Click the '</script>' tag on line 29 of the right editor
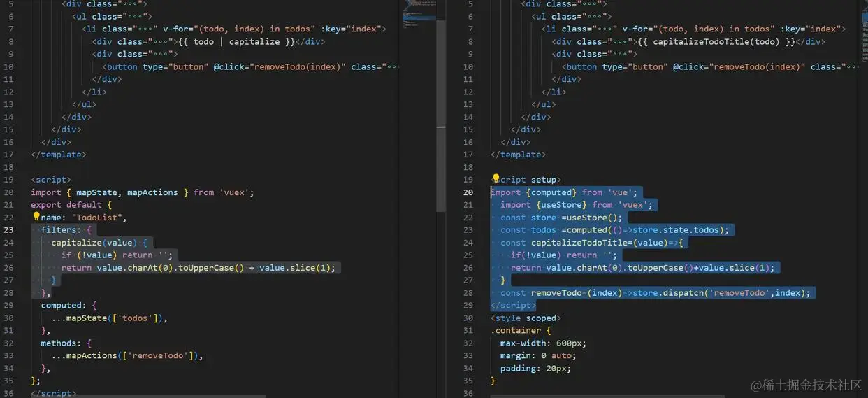 click(513, 306)
